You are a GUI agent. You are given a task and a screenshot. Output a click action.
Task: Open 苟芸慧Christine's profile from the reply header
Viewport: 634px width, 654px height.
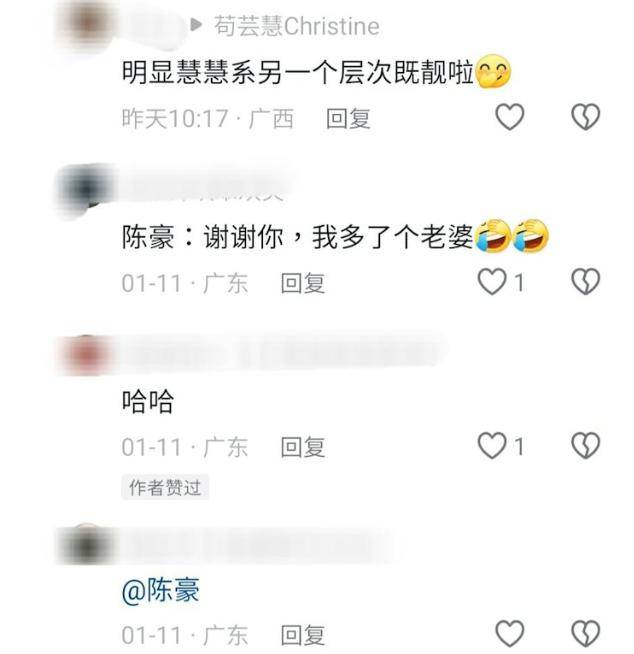(297, 26)
